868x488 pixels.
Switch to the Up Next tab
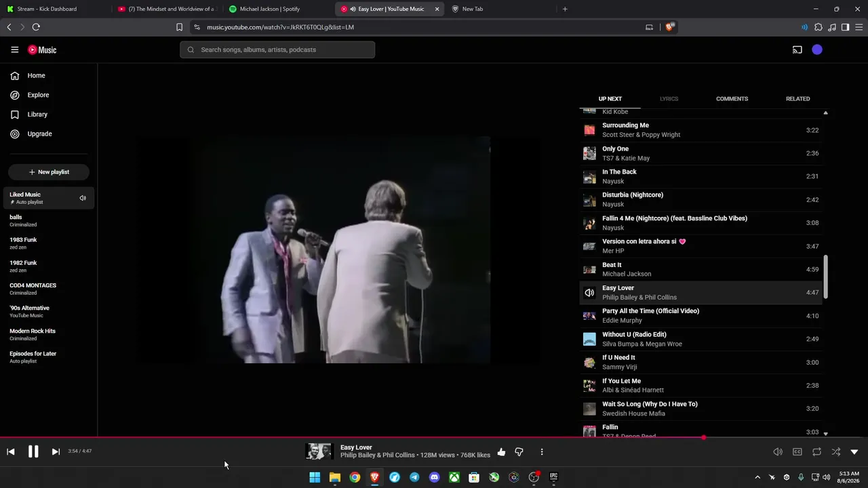(x=610, y=99)
